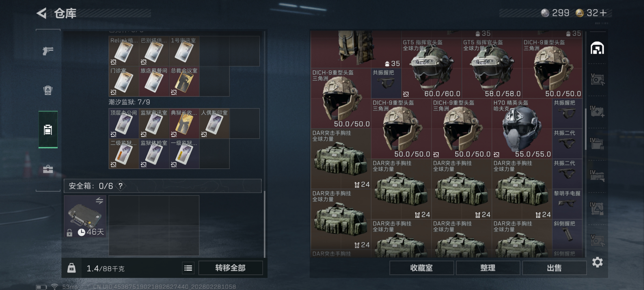The width and height of the screenshot is (644, 290).
Task: Click the back arrow next to 仓库
Action: (41, 13)
